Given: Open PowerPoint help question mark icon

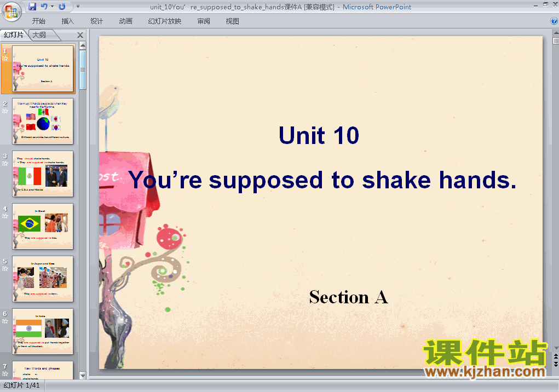Looking at the screenshot, I should [x=555, y=21].
